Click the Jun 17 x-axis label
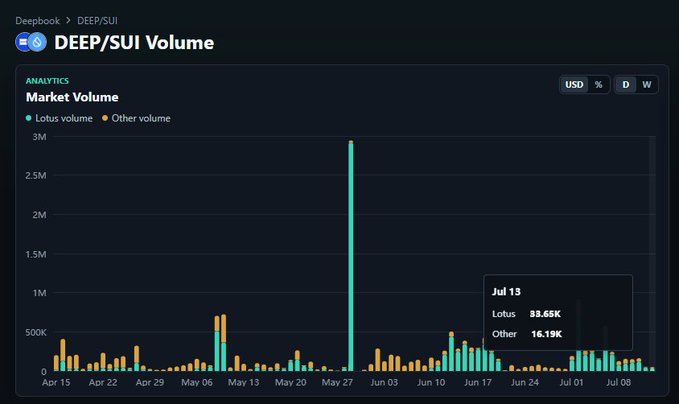The image size is (679, 404). tap(478, 382)
